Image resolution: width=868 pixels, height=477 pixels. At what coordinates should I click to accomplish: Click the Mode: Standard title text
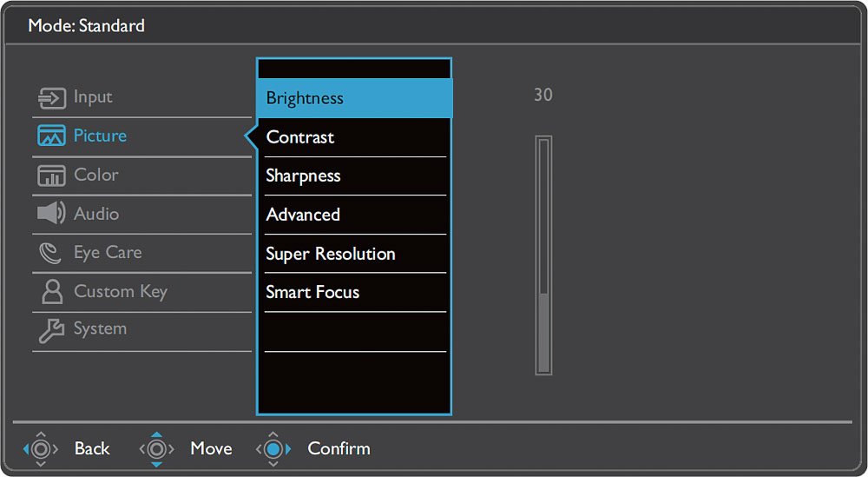(86, 25)
